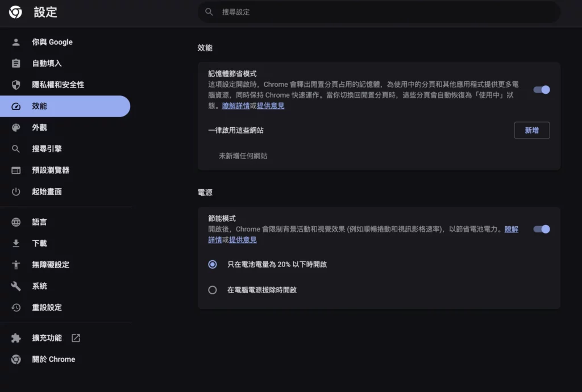Click the wrench icon for 系統

pos(16,286)
